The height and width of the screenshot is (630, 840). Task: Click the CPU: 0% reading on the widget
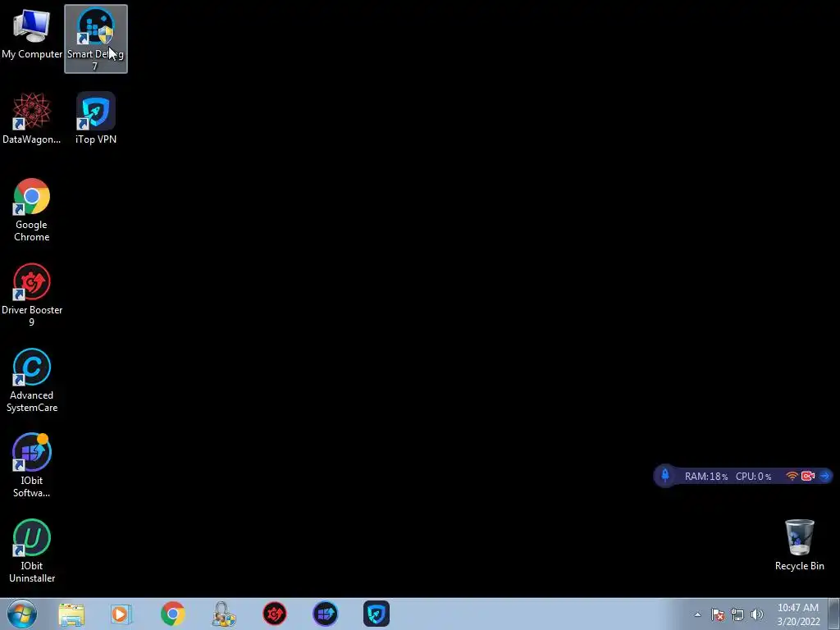coord(753,477)
